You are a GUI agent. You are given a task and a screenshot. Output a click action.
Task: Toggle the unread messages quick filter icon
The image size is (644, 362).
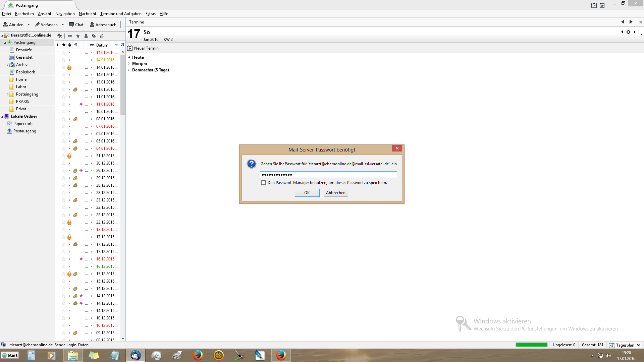tap(70, 36)
